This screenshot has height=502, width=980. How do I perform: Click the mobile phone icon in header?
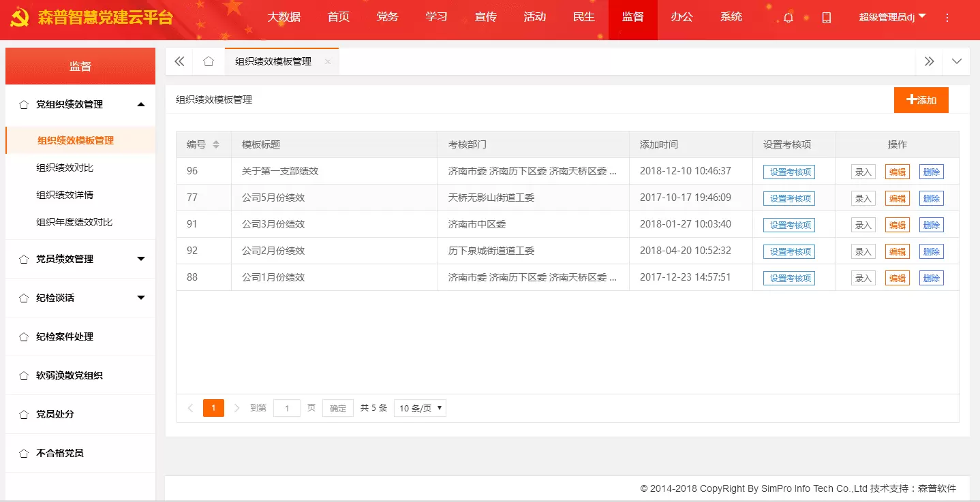click(827, 18)
